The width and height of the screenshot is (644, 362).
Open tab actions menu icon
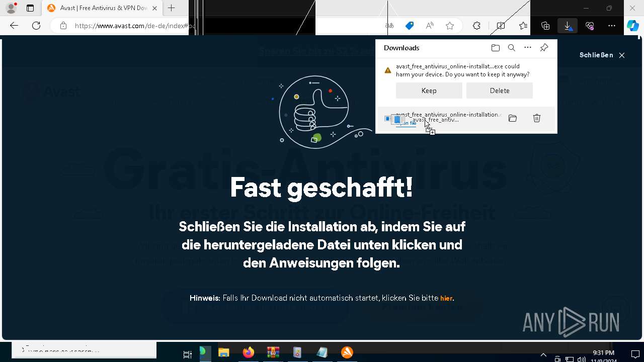[x=30, y=8]
